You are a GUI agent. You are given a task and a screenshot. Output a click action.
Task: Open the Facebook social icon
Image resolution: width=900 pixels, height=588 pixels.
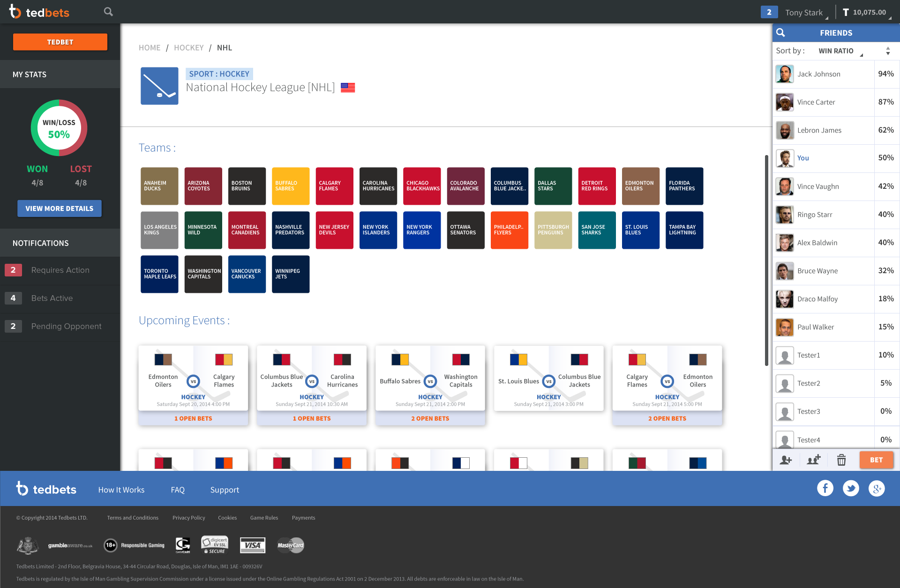pyautogui.click(x=825, y=488)
